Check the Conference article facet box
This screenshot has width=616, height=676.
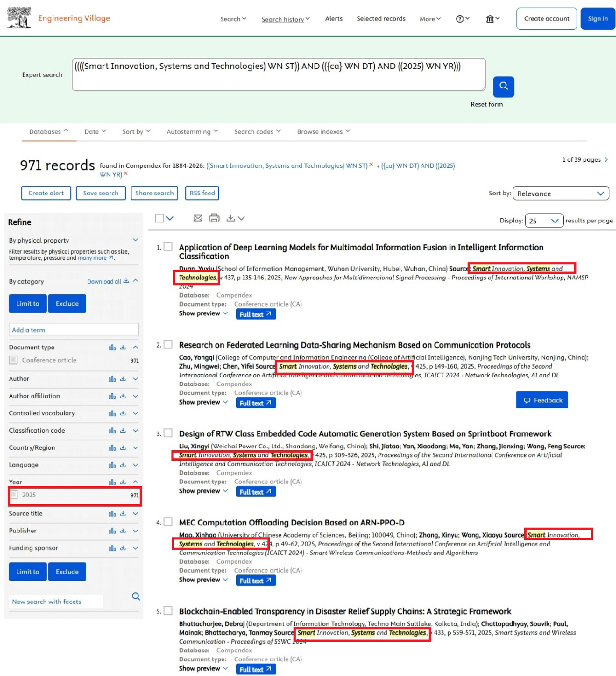click(x=13, y=360)
